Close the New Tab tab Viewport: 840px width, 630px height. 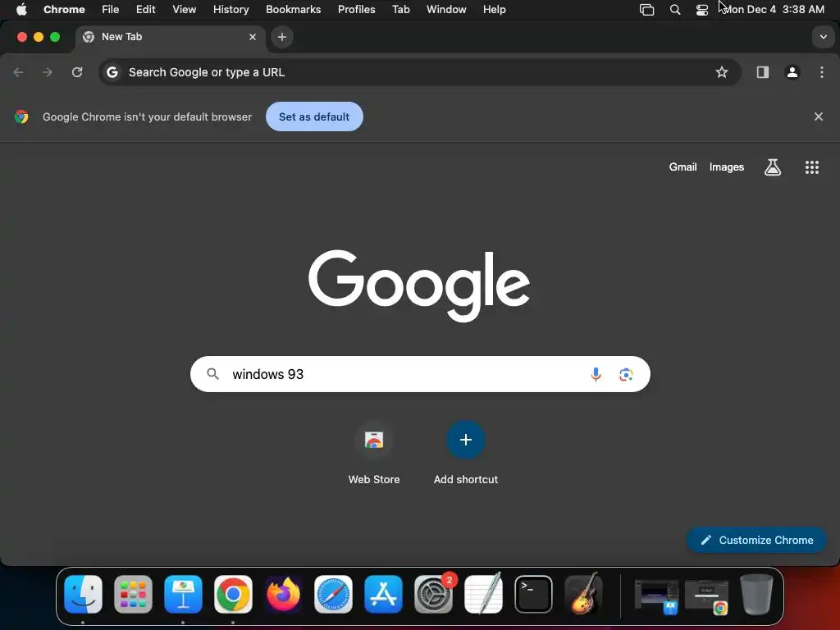pyautogui.click(x=253, y=37)
